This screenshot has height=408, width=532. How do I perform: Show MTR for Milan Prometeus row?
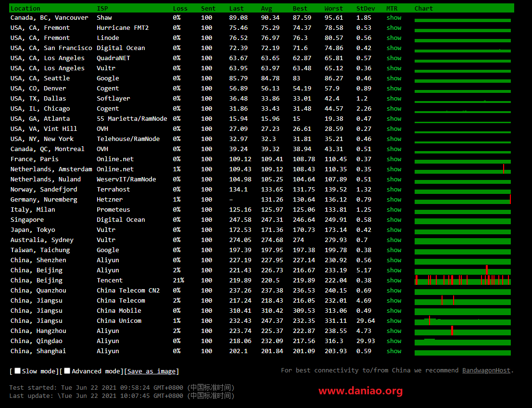point(394,209)
